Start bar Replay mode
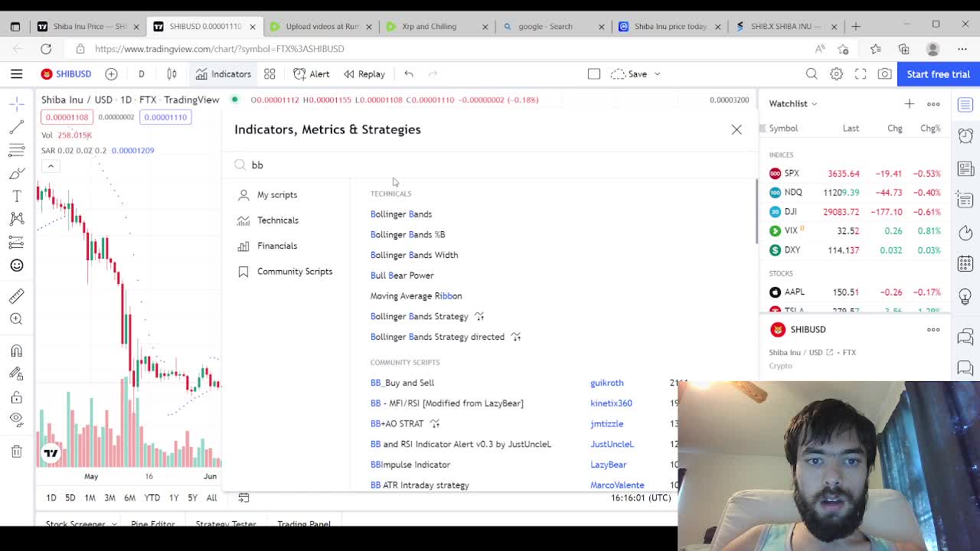 coord(364,74)
